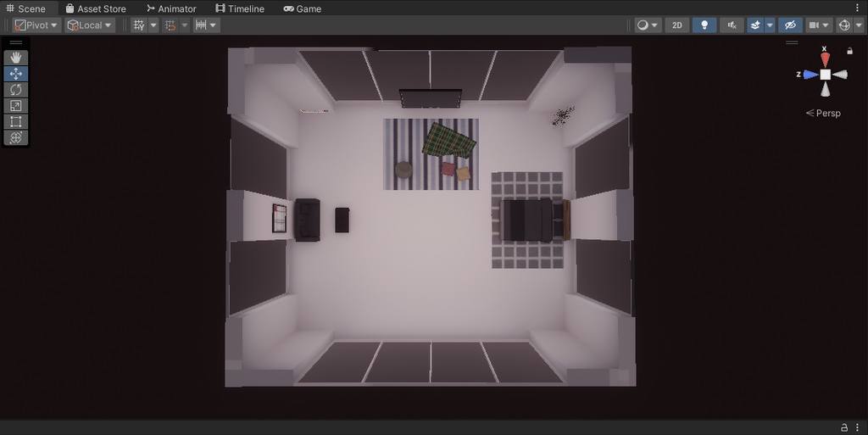The height and width of the screenshot is (435, 868).
Task: Toggle scene audio mute
Action: tap(732, 25)
